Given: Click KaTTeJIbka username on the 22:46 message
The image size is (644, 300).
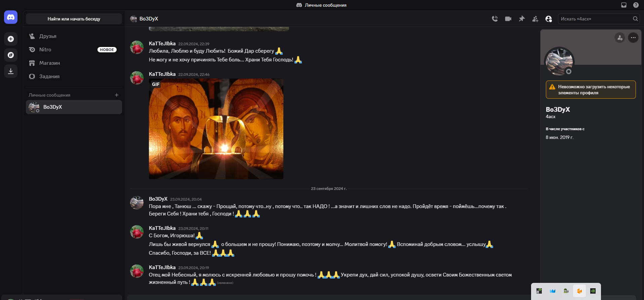Looking at the screenshot, I should (x=162, y=74).
